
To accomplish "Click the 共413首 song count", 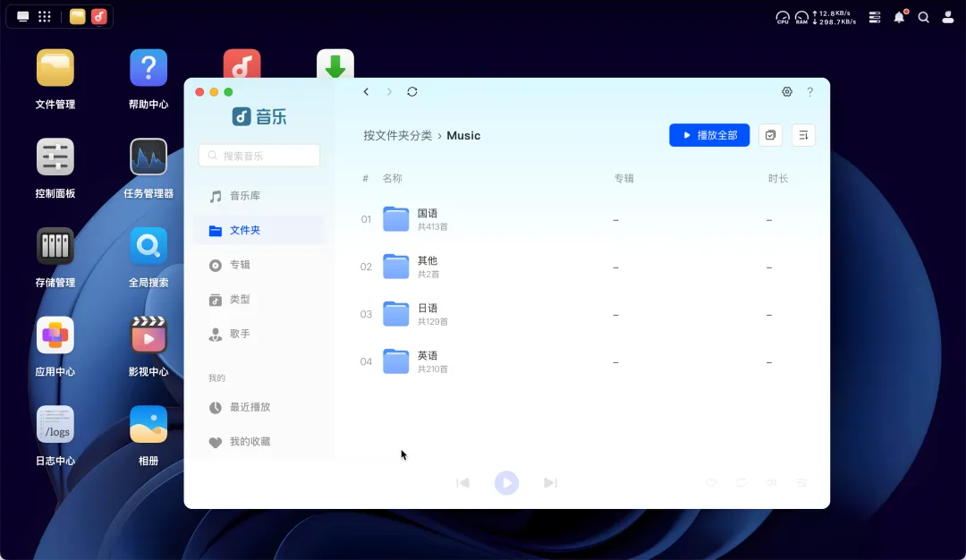I will [433, 226].
